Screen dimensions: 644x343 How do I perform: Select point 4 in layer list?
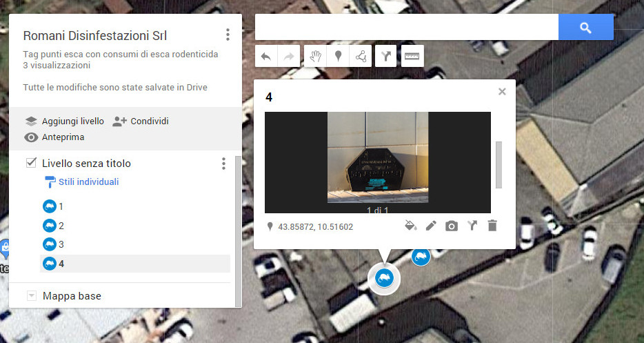point(134,264)
